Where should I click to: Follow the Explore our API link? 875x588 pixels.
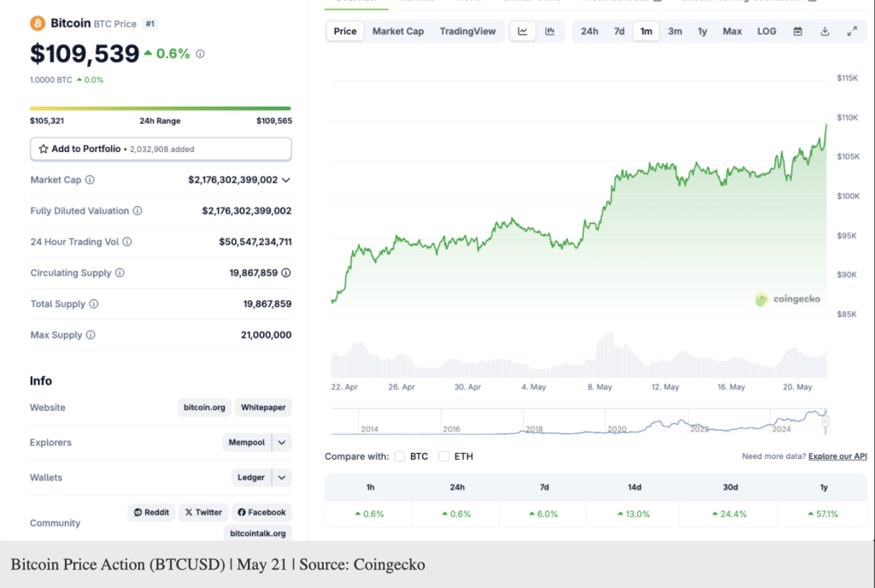(x=837, y=456)
